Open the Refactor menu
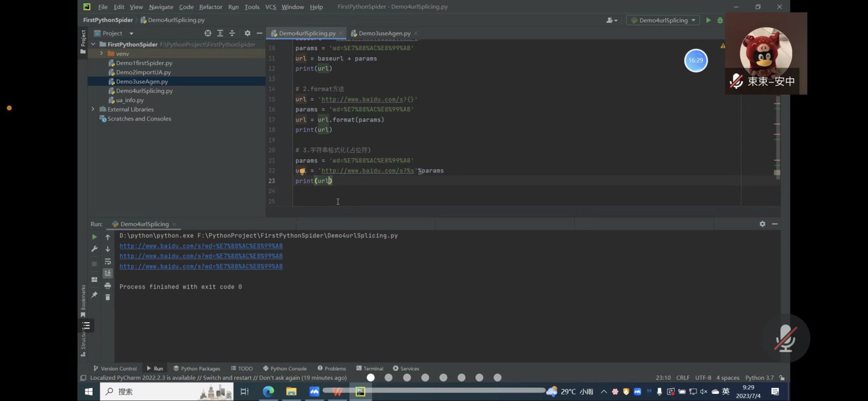Image resolution: width=868 pixels, height=401 pixels. tap(211, 7)
